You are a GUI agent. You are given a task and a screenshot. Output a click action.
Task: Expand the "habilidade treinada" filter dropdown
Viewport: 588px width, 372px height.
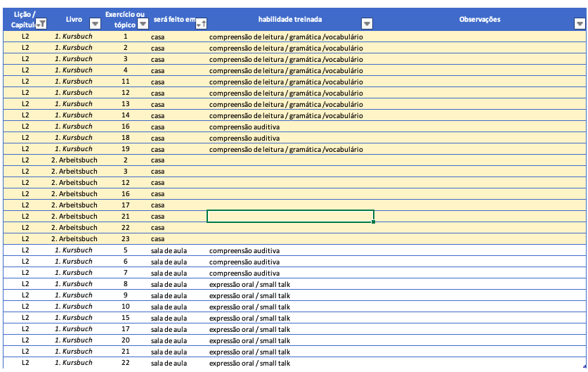click(367, 24)
